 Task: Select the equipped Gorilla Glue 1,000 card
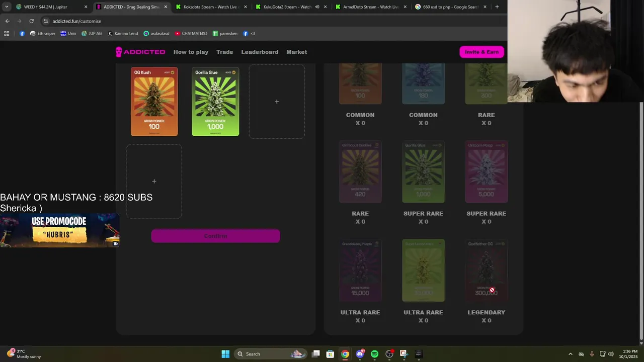(x=215, y=102)
